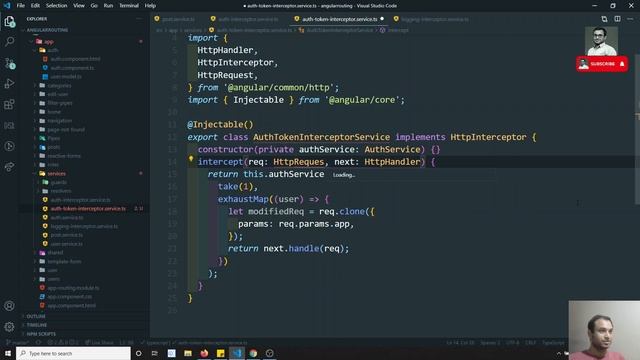Collapse the app folder in Explorer
Viewport: 640px width, 360px height.
49,42
